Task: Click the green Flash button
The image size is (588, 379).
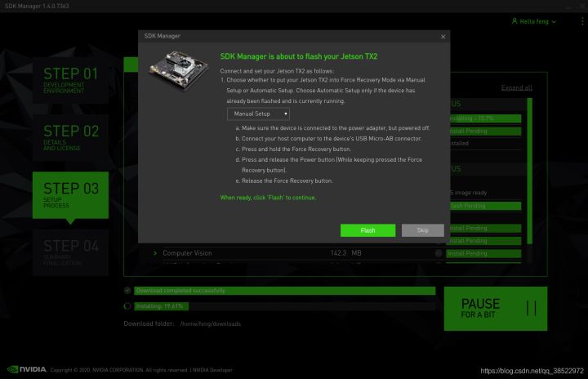Action: click(367, 230)
